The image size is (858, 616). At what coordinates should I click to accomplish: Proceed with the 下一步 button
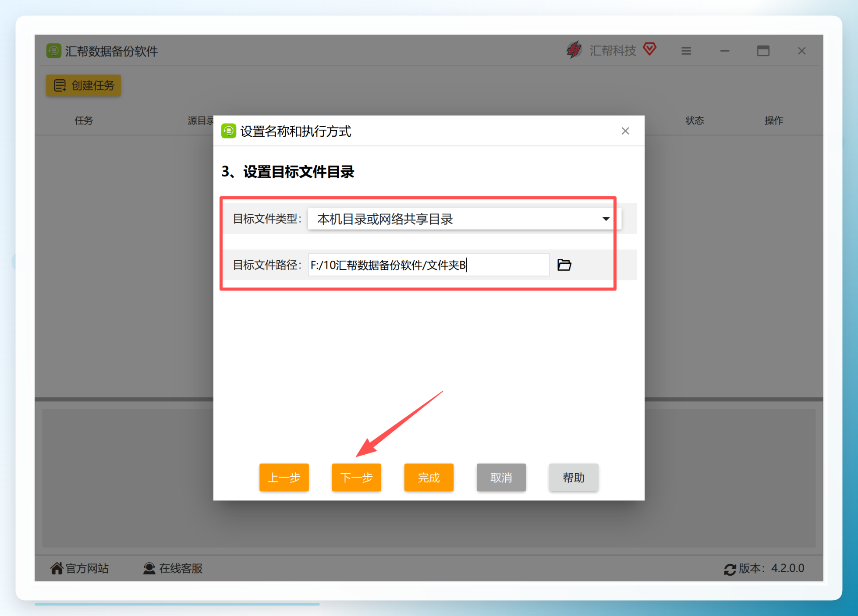[x=356, y=477]
